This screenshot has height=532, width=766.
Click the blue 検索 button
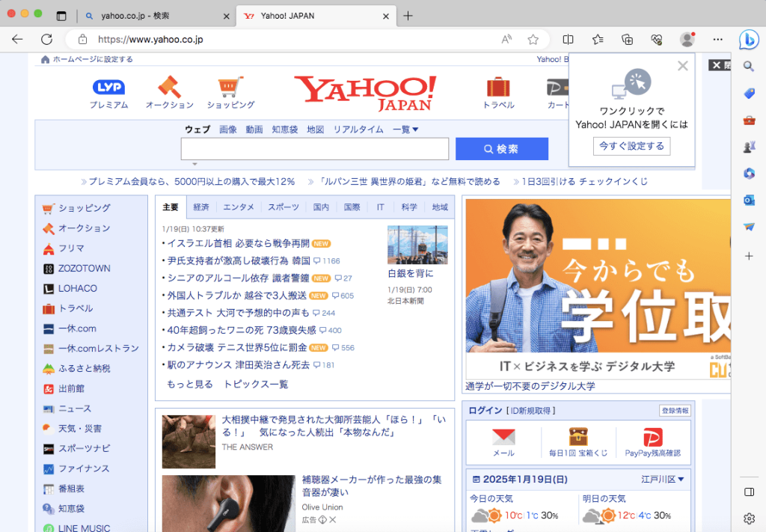click(x=502, y=148)
